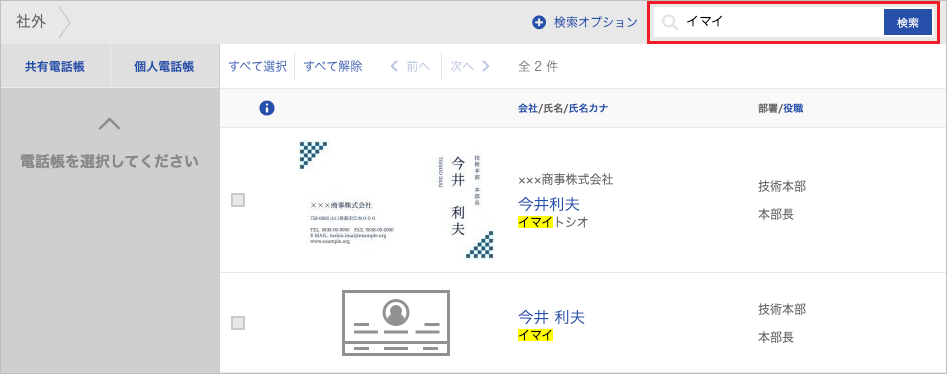Click the plus icon beside 検索オプション
The width and height of the screenshot is (947, 374).
[539, 22]
